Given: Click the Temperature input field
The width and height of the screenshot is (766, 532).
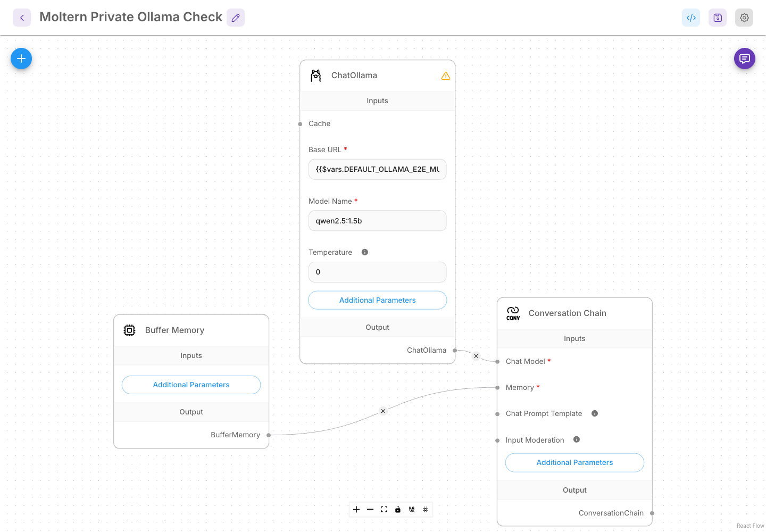Looking at the screenshot, I should 378,272.
